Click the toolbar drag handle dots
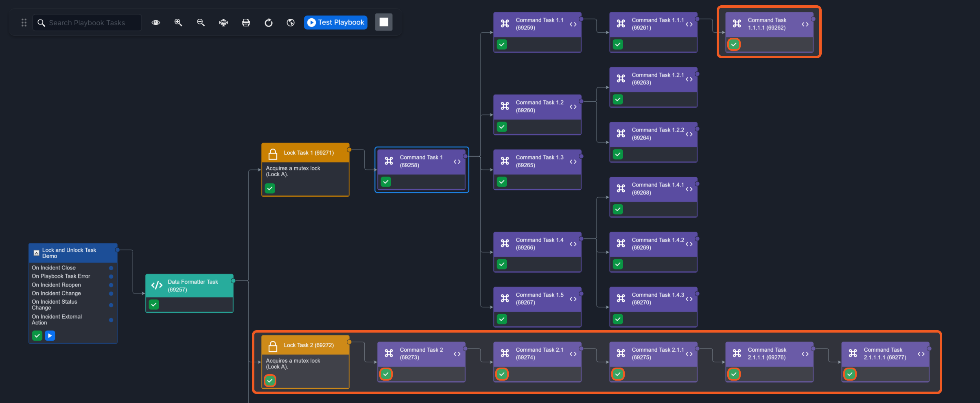 pyautogui.click(x=24, y=22)
